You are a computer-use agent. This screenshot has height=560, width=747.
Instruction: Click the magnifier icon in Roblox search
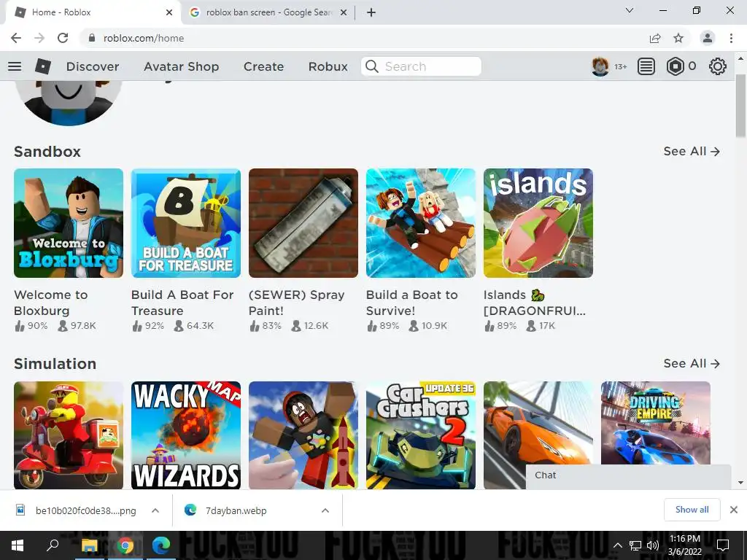(x=372, y=66)
